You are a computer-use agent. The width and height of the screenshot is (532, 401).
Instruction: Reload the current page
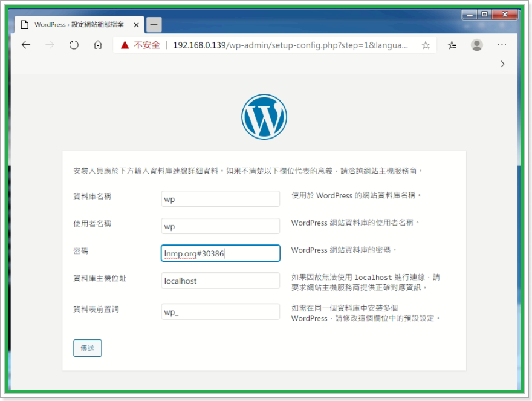74,45
